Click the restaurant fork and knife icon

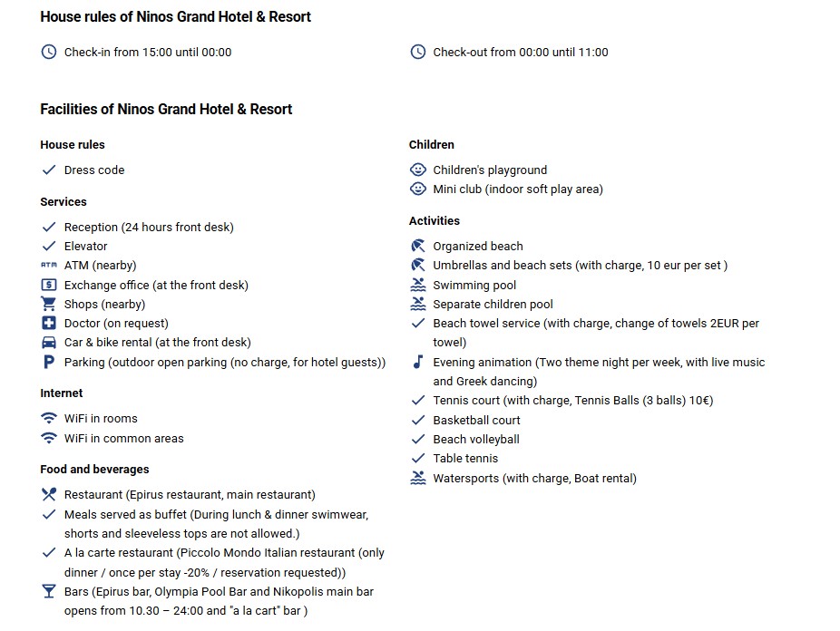point(49,495)
